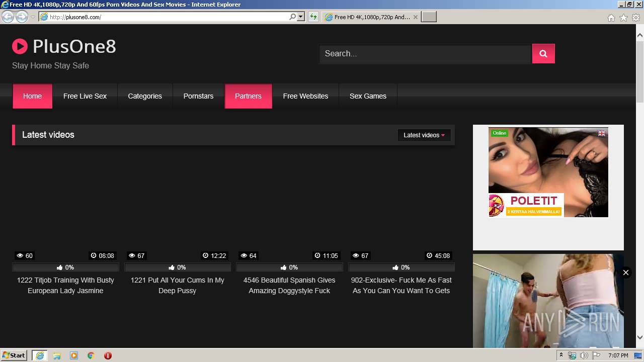Open the address bar autocomplete dropdown arrow
This screenshot has height=362, width=644.
coord(301,17)
